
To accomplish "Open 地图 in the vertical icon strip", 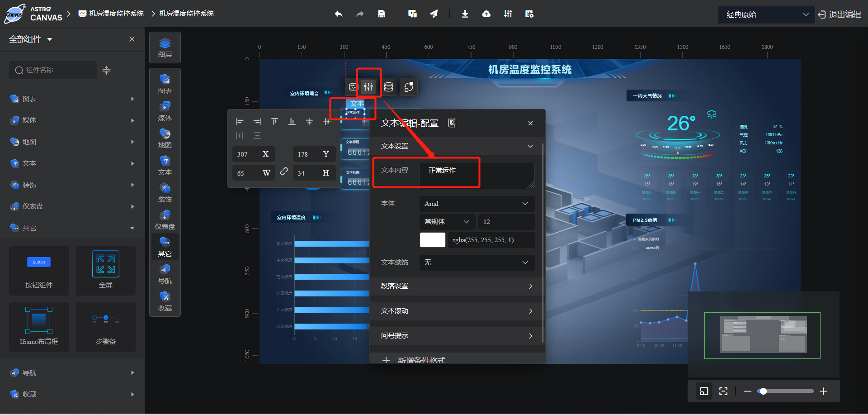I will tap(165, 138).
